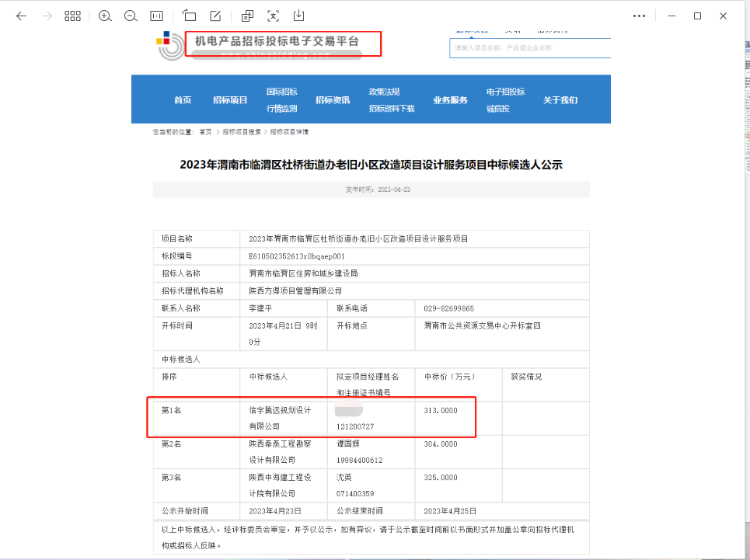750x560 pixels.
Task: Zoom in with the magnifier plus icon
Action: (105, 16)
